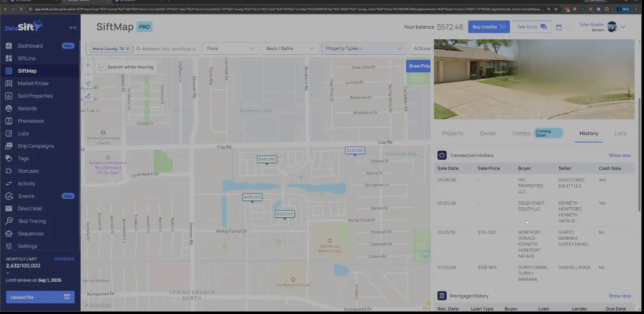
Task: Remove the Harris County, TX filter chip
Action: (x=127, y=49)
